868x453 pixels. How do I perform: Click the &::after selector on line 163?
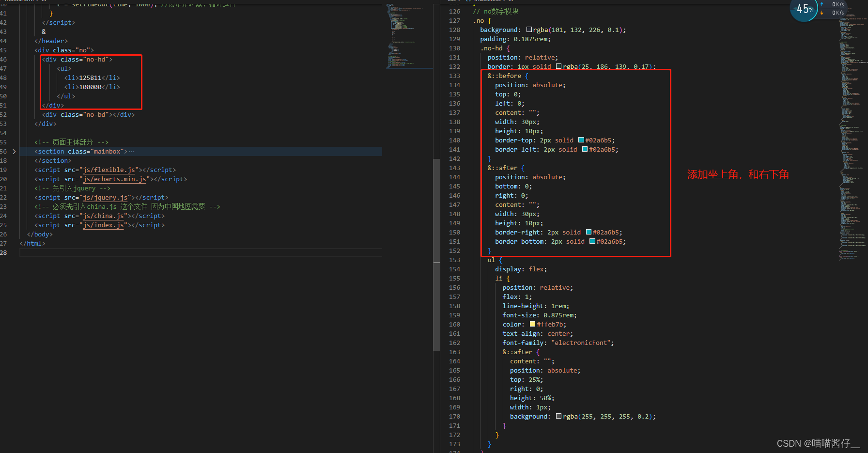coord(521,352)
